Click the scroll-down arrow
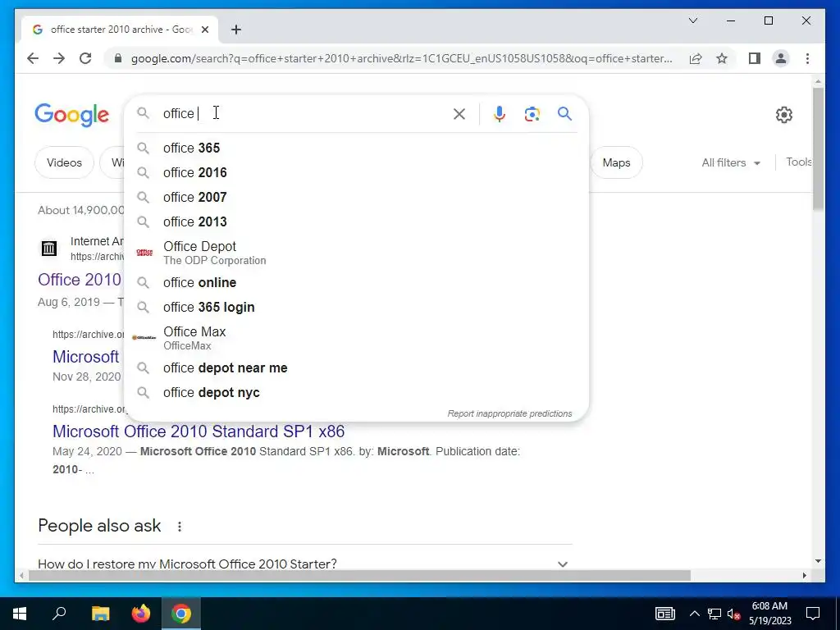 pyautogui.click(x=818, y=561)
